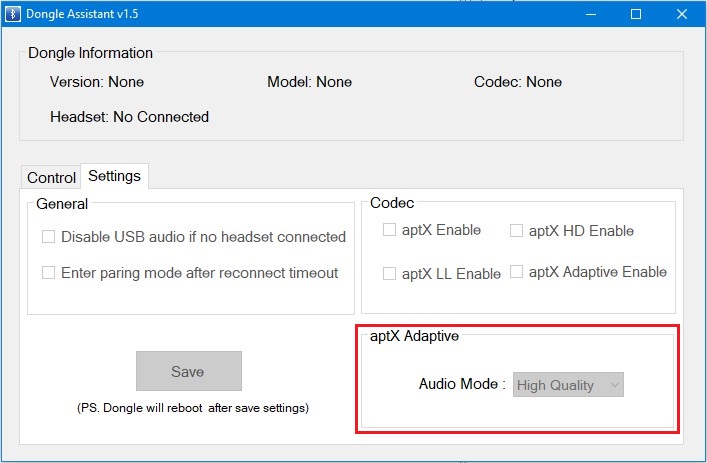
Task: Click the dongle reboot note under Save
Action: tap(192, 408)
